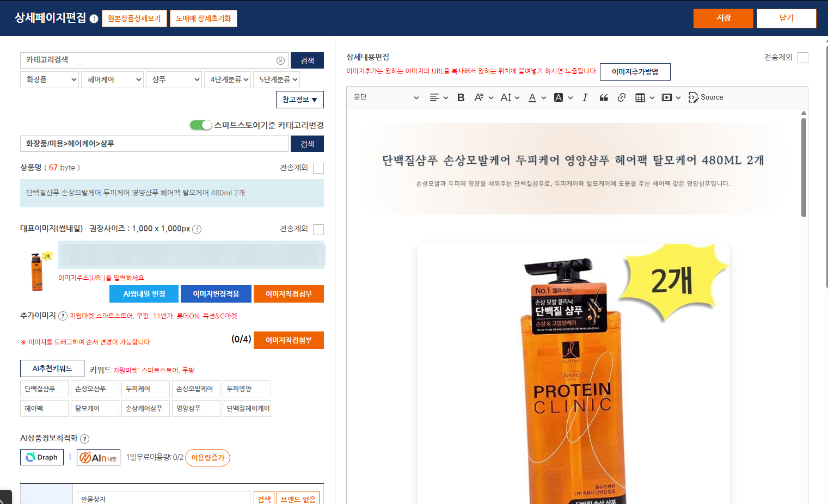Toggle italic formatting in editor toolbar
828x504 pixels.
click(x=585, y=97)
